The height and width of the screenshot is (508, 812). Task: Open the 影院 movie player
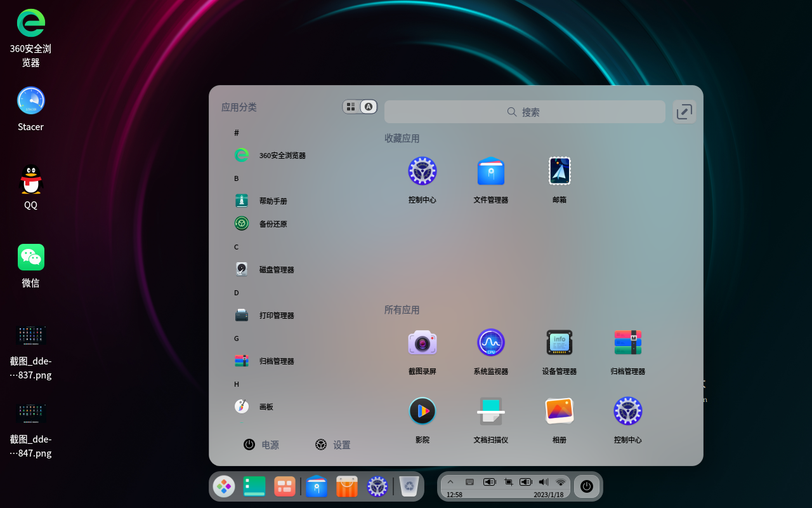pos(422,411)
